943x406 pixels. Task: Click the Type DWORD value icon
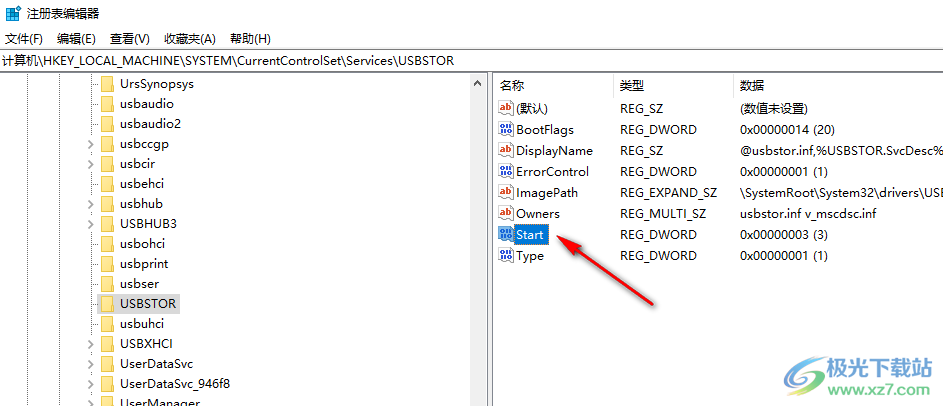point(506,256)
